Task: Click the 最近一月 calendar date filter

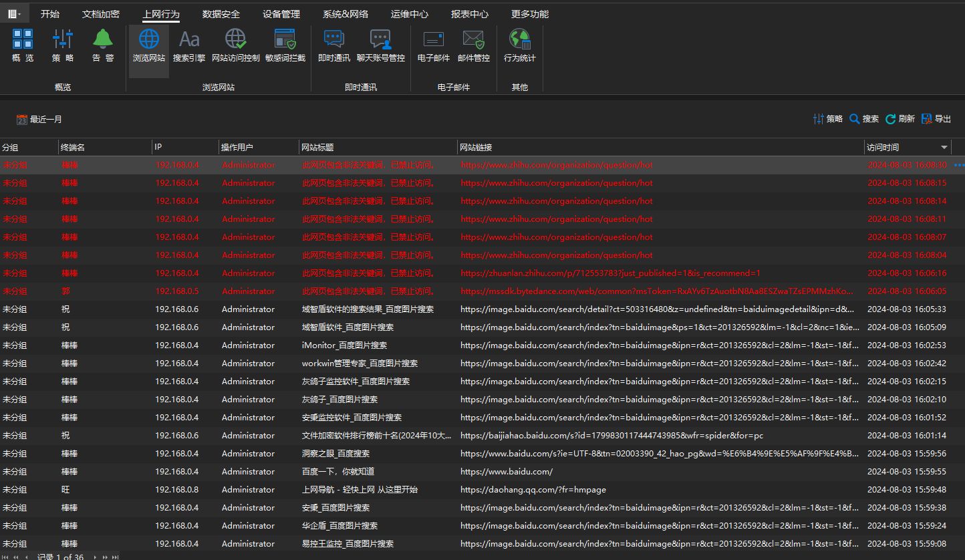Action: coord(39,120)
